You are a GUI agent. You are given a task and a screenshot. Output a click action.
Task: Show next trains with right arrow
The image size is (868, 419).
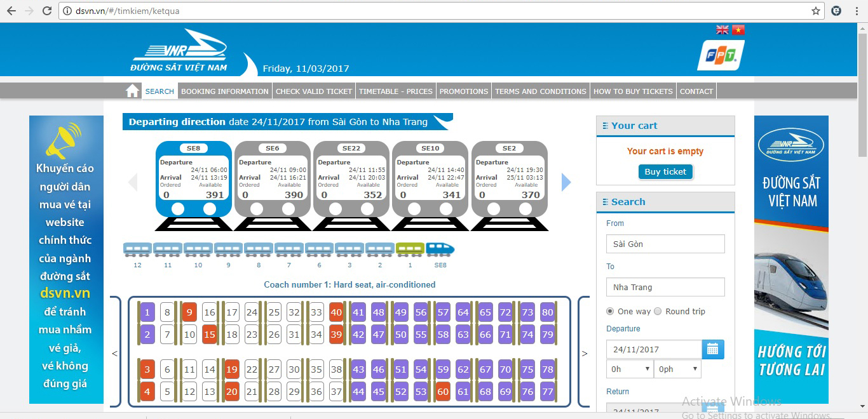(x=566, y=183)
